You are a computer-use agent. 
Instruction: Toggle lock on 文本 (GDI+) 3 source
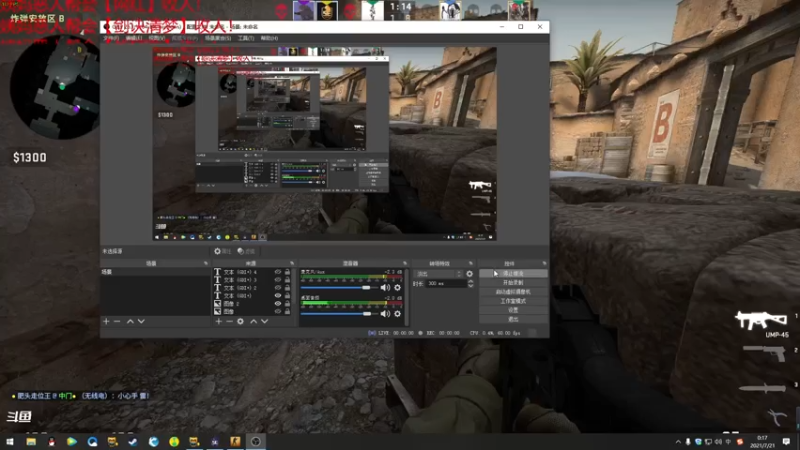point(287,280)
